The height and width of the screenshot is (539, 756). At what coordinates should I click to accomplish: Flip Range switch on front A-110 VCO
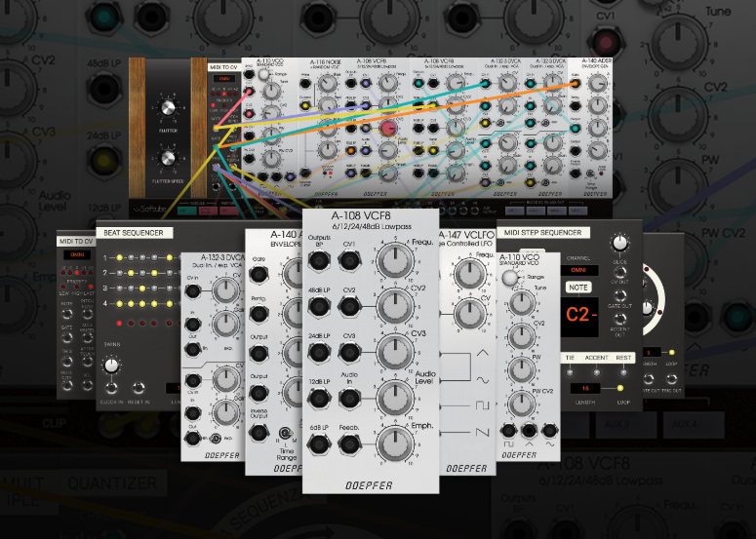pyautogui.click(x=509, y=278)
